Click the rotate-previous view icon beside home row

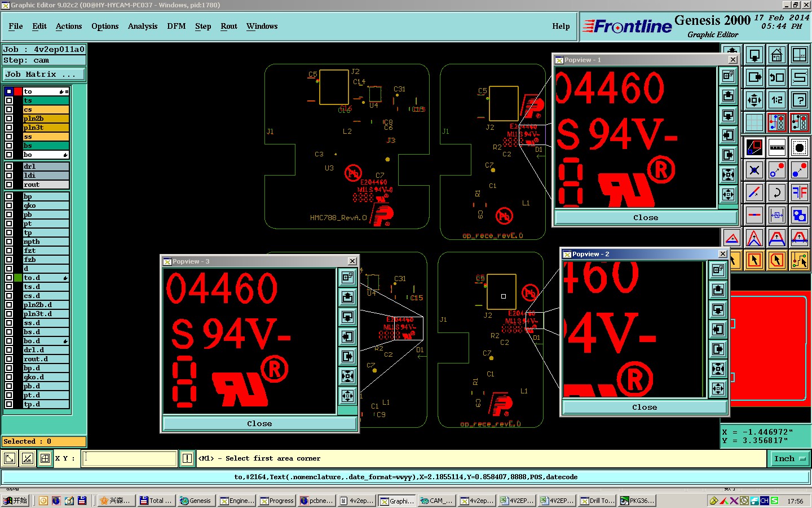(x=777, y=77)
